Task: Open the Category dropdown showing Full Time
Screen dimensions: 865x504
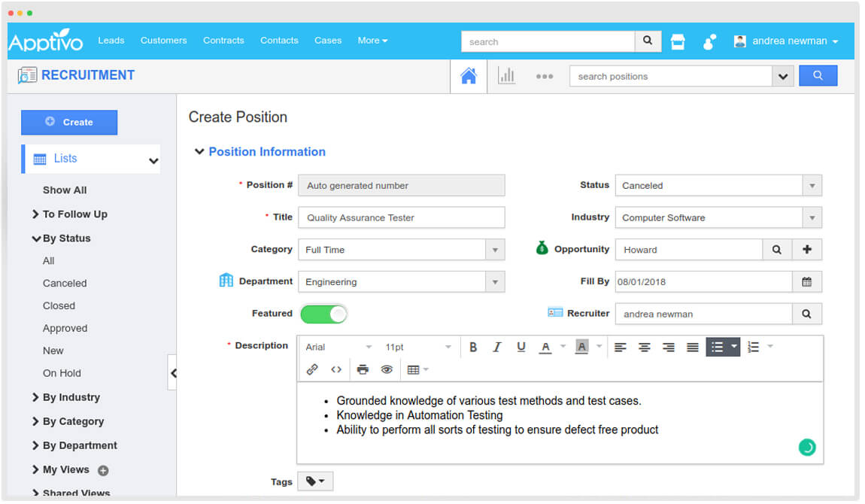Action: 494,249
